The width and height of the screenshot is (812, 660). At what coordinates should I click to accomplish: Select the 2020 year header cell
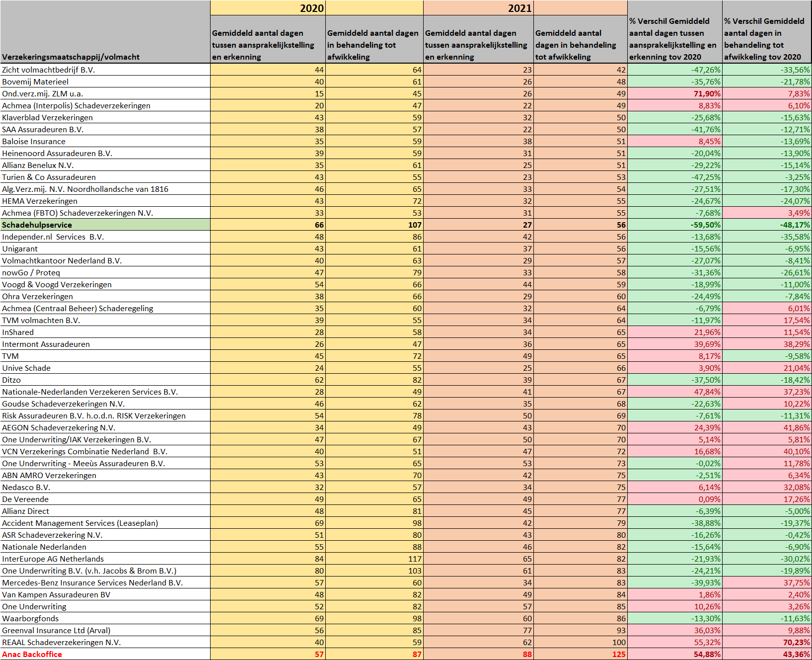point(268,8)
